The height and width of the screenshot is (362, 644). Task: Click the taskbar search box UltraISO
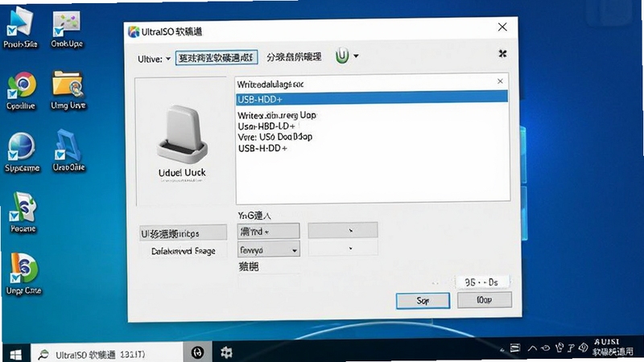107,353
